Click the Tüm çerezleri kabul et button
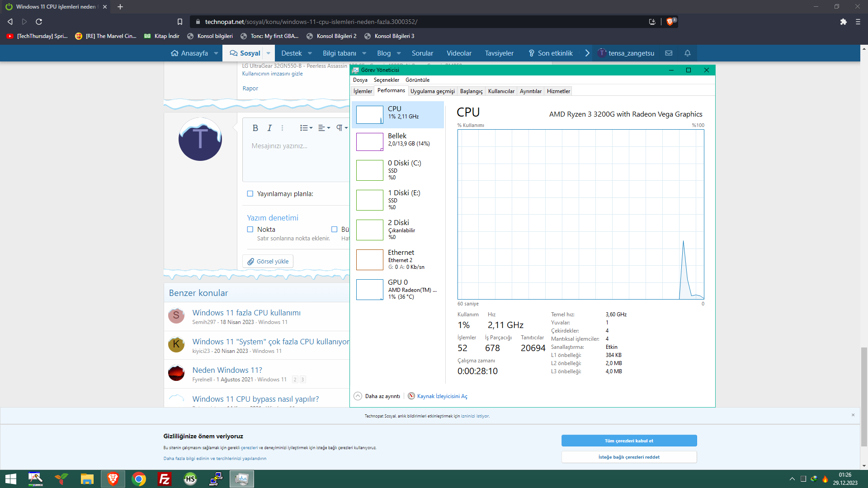Viewport: 868px width, 488px height. 629,441
